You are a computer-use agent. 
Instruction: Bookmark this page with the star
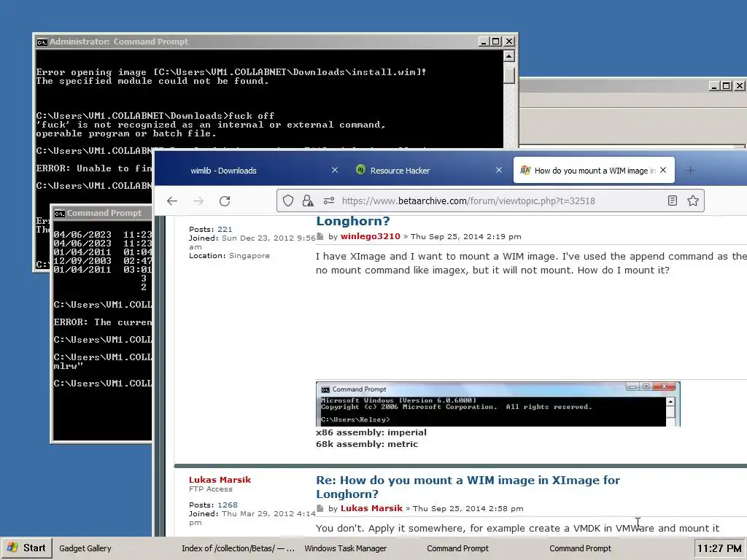point(693,201)
